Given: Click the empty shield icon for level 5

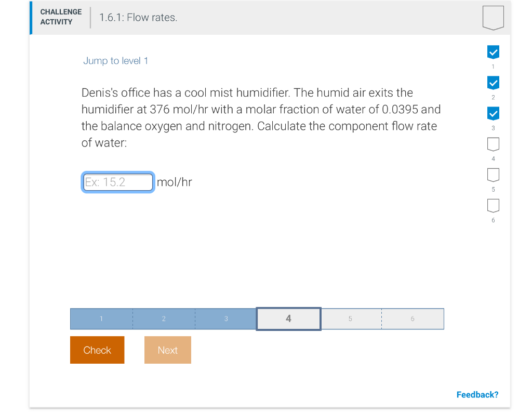Looking at the screenshot, I should coord(493,175).
